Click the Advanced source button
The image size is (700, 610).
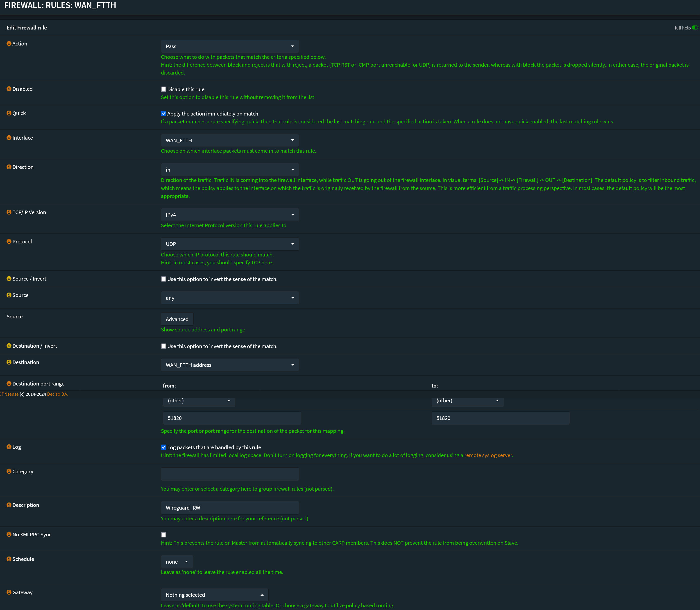(177, 319)
